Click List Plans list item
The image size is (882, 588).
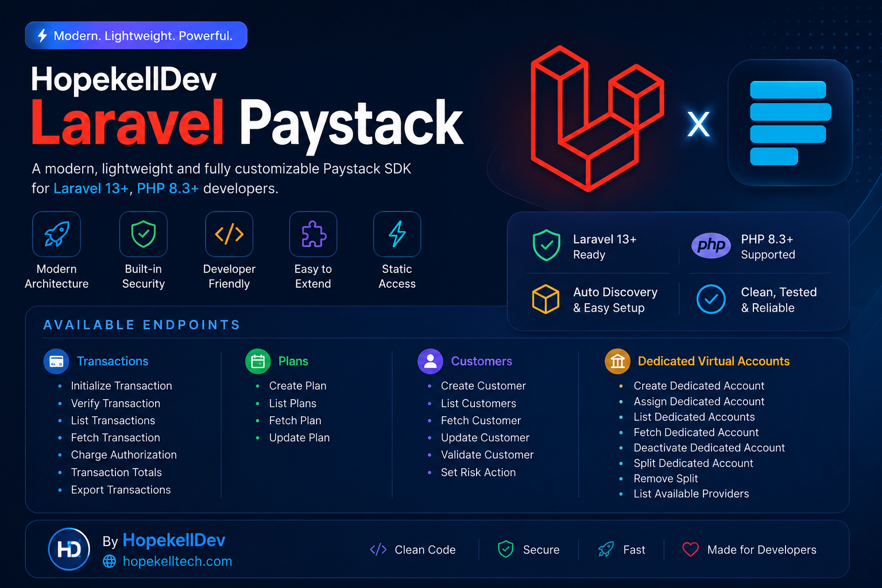(x=293, y=404)
